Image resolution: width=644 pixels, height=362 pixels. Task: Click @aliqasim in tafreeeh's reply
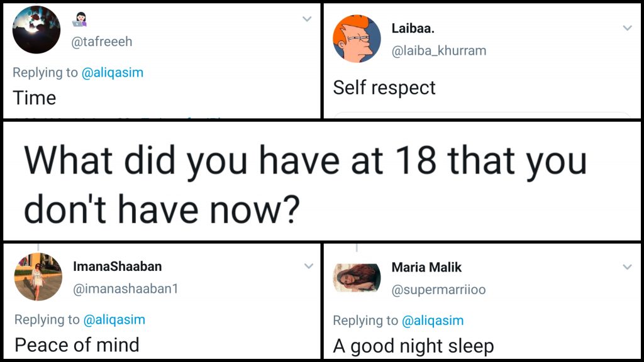point(113,72)
